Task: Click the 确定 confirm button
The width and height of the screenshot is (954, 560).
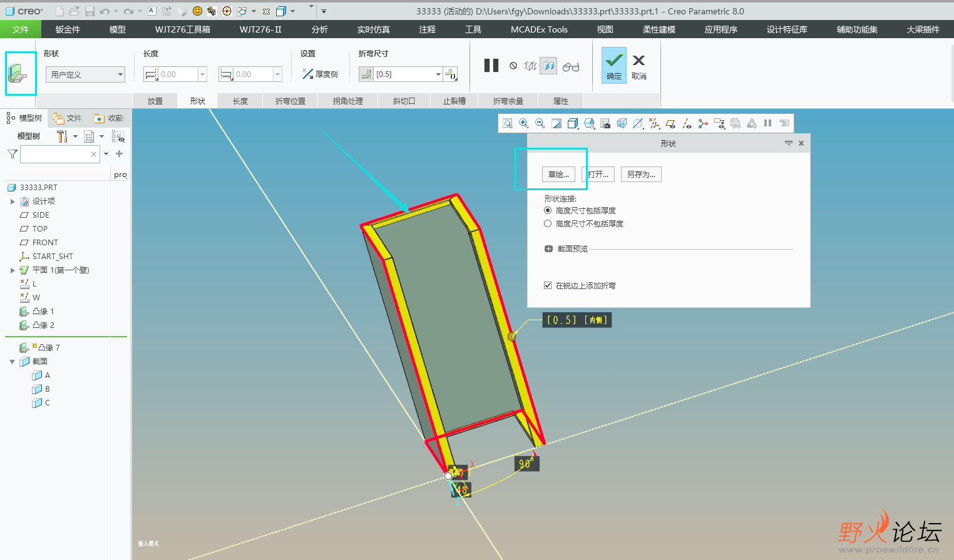Action: (614, 66)
